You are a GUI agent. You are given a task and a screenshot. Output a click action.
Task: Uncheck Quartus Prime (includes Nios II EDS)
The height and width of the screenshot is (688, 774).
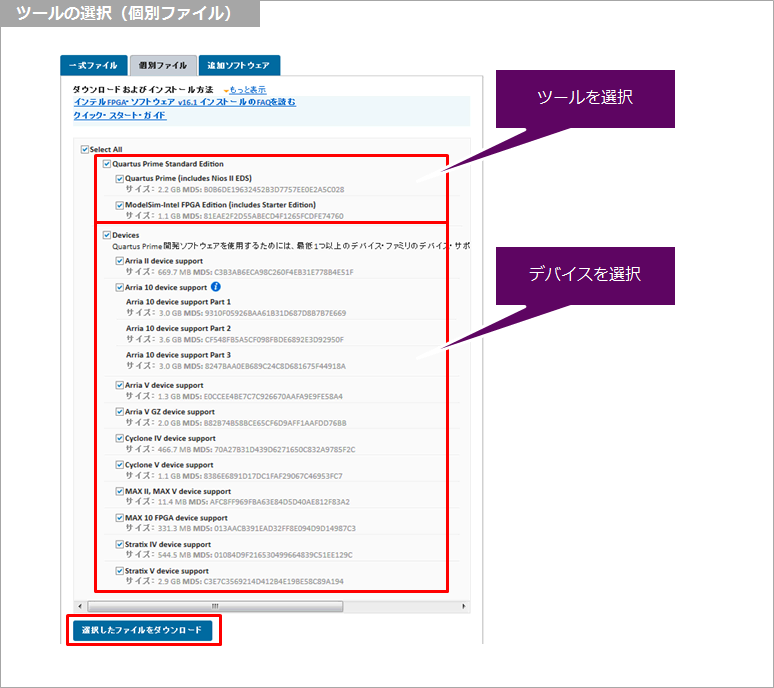tap(119, 179)
